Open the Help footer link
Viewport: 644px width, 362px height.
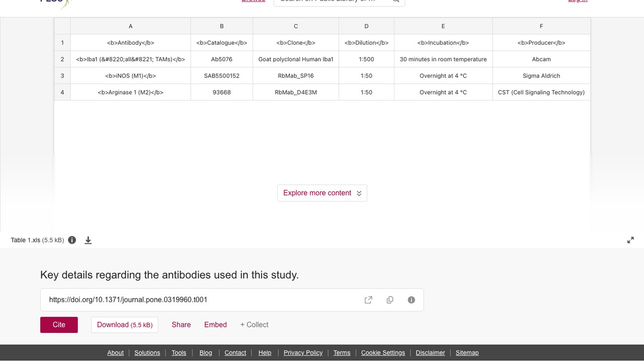[x=265, y=352]
